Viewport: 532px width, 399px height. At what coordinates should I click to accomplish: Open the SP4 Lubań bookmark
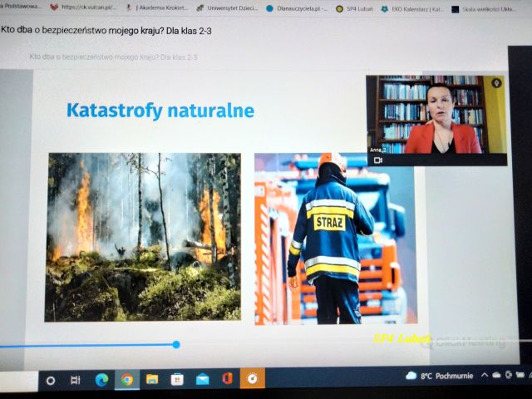(355, 9)
